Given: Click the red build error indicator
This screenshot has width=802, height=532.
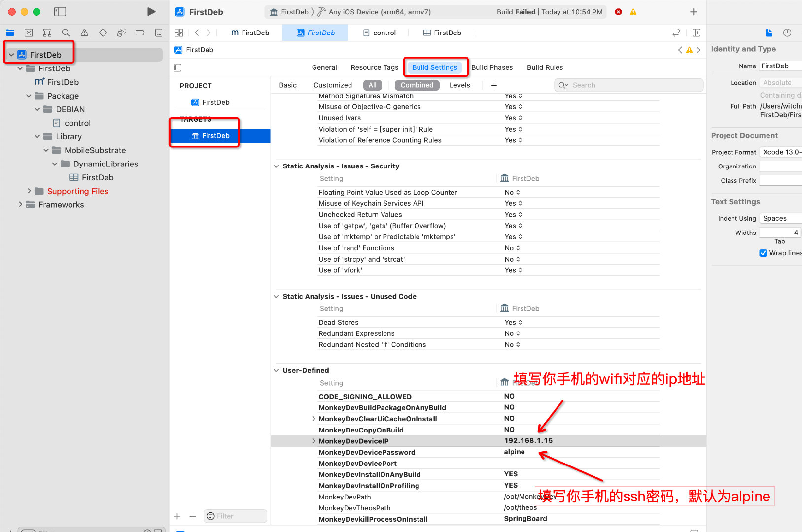Looking at the screenshot, I should [x=618, y=12].
